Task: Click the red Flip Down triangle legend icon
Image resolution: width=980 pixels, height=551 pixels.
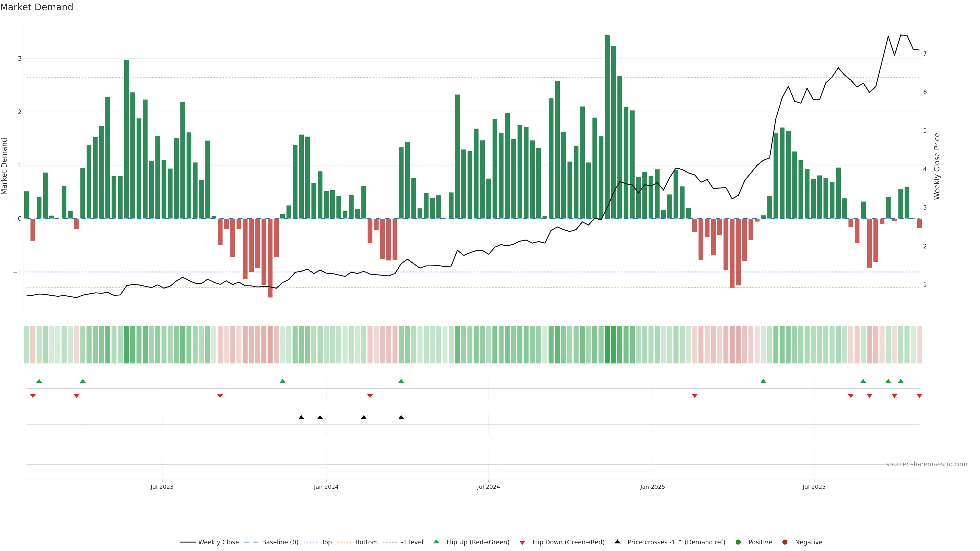Action: 522,543
